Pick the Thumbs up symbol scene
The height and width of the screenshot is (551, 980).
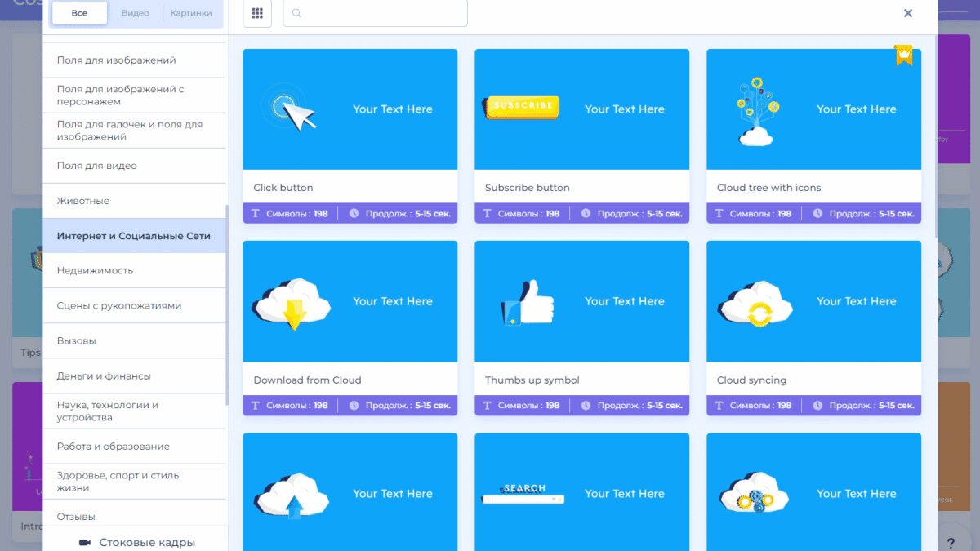point(581,301)
